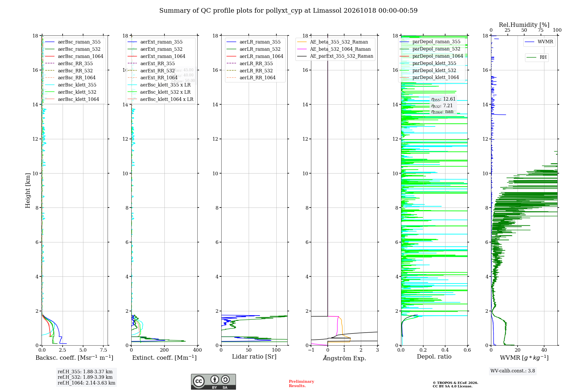Viewport: 577px width, 392px height.
Task: Select legend entry parDepol_klett_1064
Action: point(430,78)
